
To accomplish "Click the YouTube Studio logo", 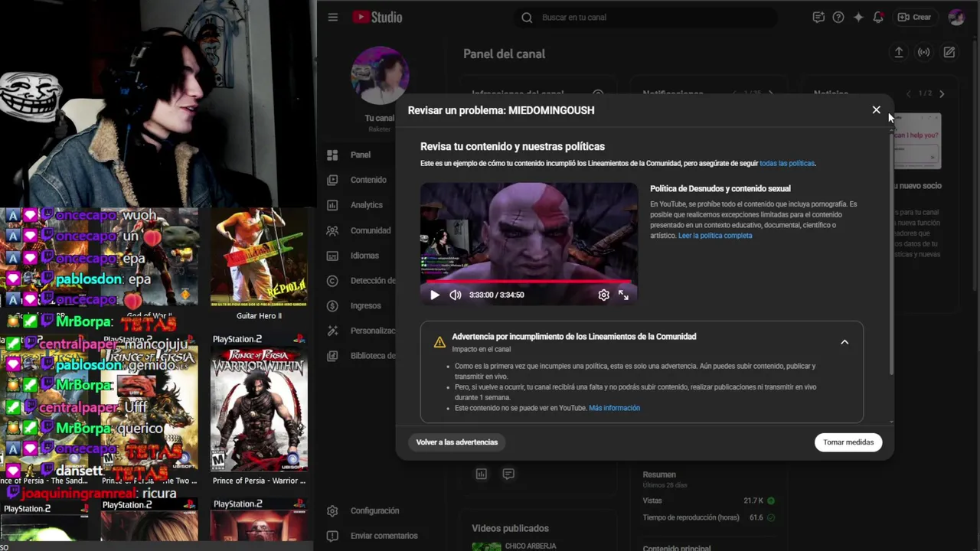I will pos(377,17).
